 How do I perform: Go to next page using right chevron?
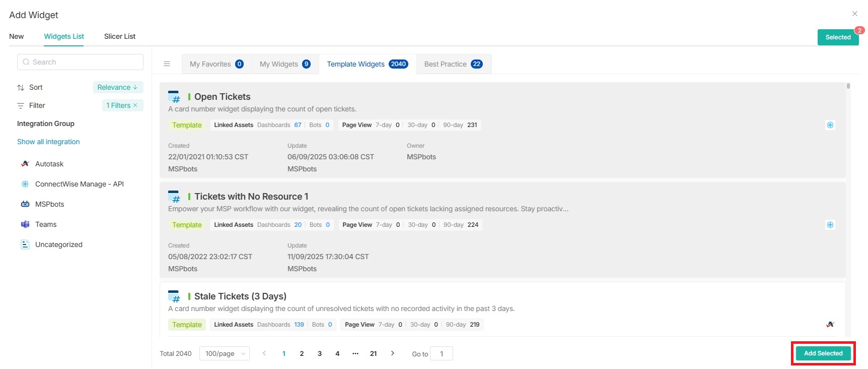(393, 353)
